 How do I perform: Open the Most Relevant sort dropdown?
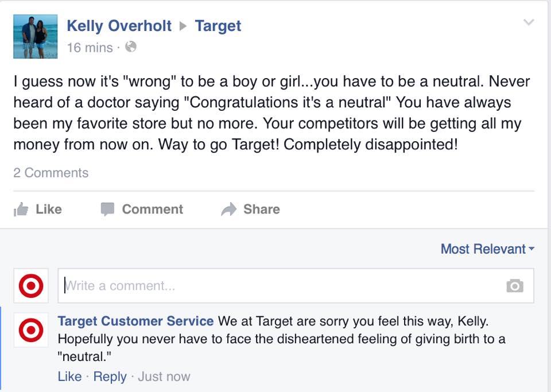click(x=487, y=249)
